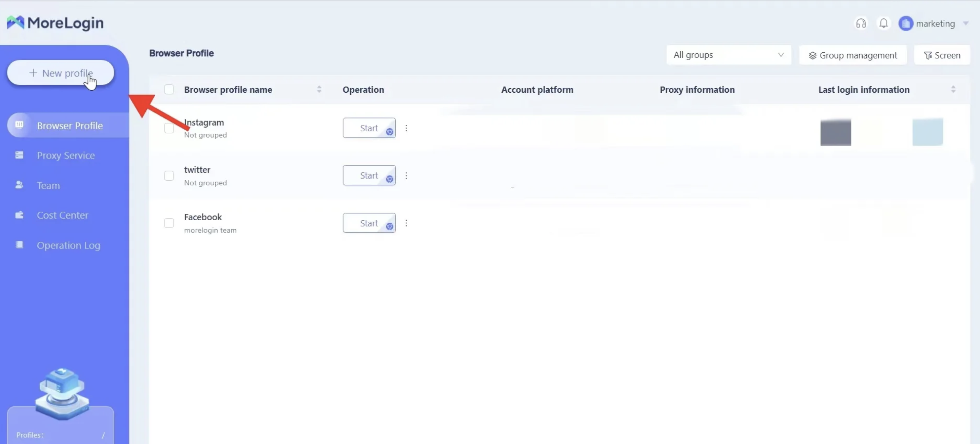Click the marketing account avatar
The height and width of the screenshot is (444, 980).
tap(905, 23)
